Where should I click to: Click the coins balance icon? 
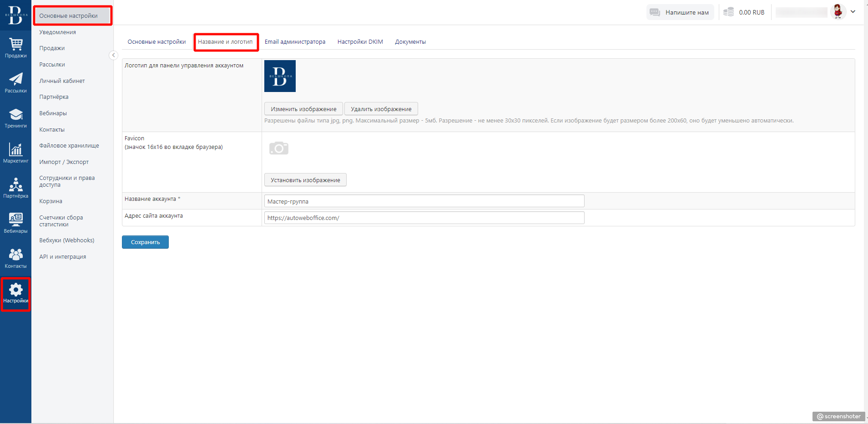click(x=729, y=12)
